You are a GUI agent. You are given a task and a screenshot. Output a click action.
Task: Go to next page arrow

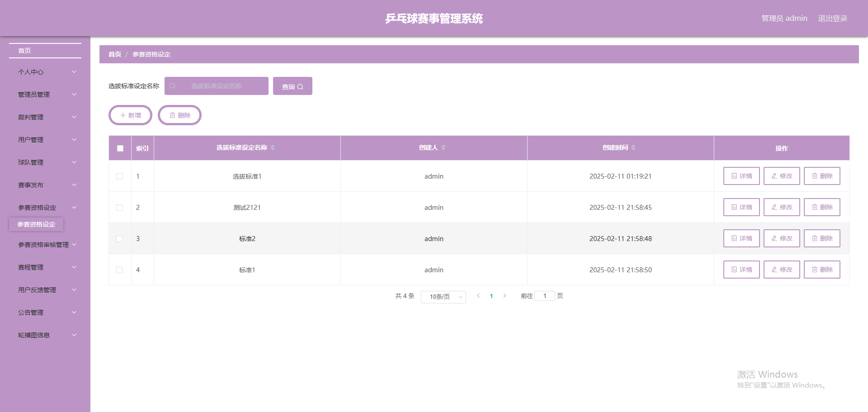coord(505,296)
